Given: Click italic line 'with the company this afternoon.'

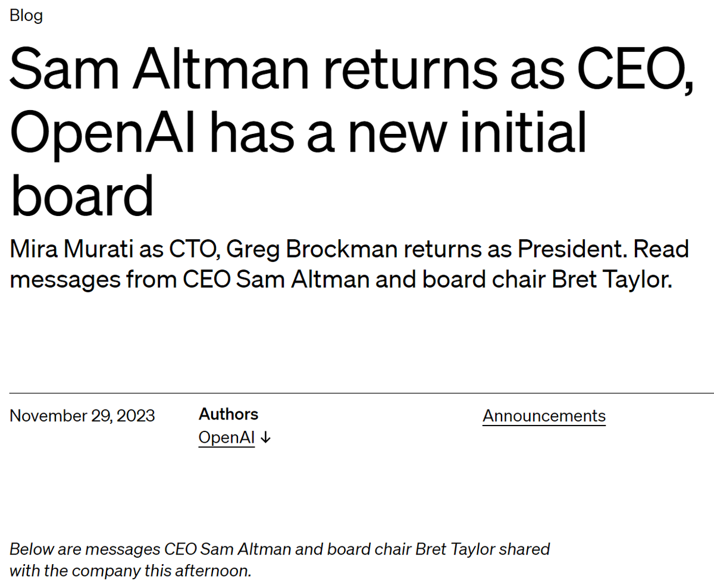Looking at the screenshot, I should [x=131, y=571].
